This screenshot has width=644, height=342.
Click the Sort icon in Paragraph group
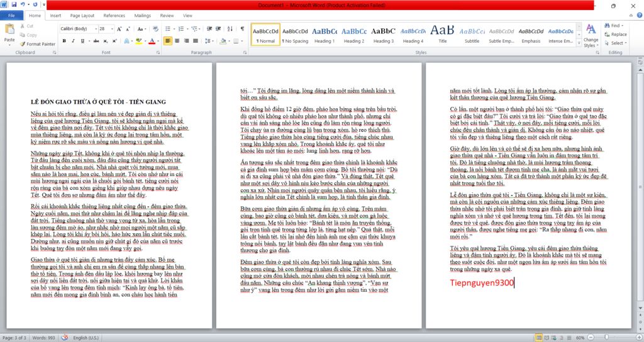230,29
